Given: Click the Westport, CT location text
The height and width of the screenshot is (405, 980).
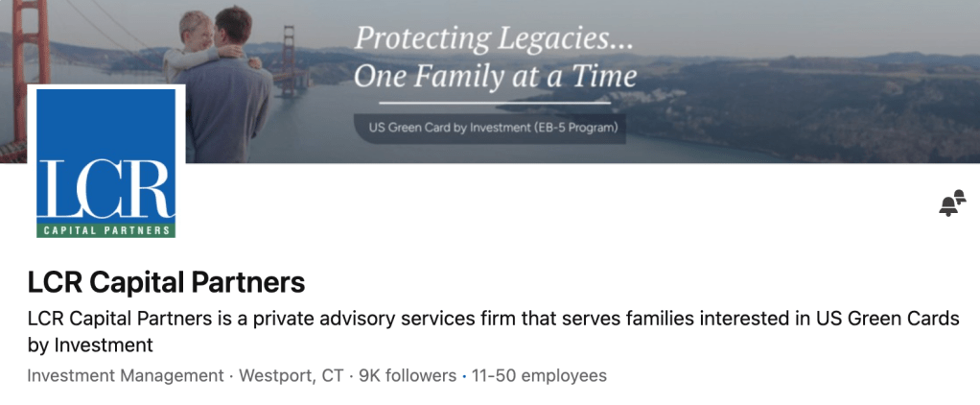Looking at the screenshot, I should 291,375.
